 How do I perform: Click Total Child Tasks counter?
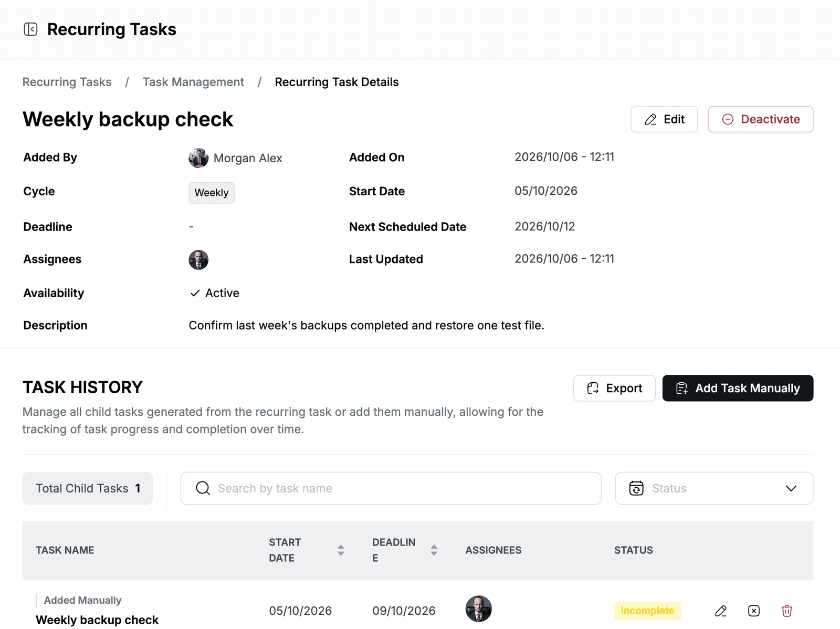point(88,488)
